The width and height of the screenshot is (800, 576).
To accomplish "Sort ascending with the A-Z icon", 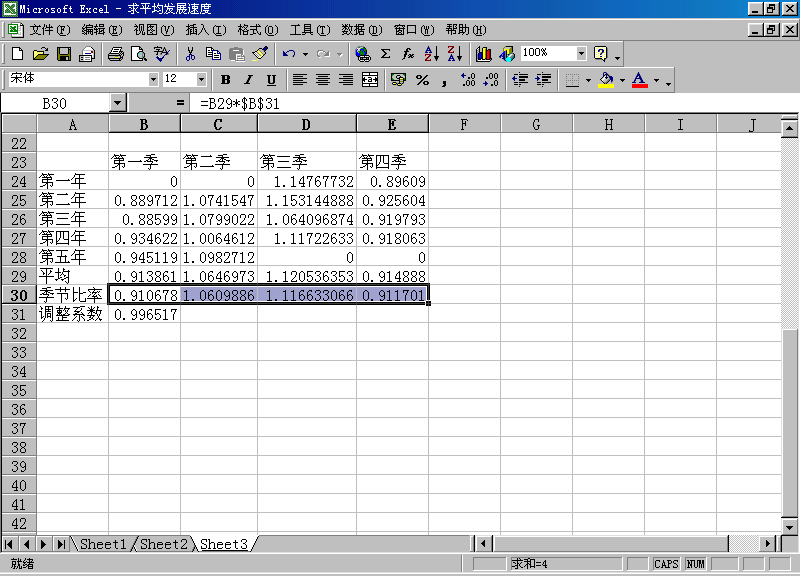I will 432,54.
